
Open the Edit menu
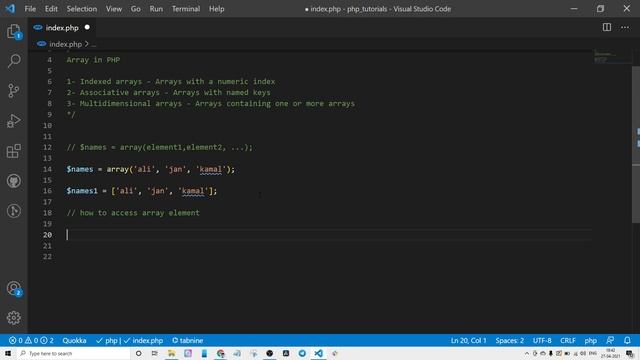[x=51, y=9]
